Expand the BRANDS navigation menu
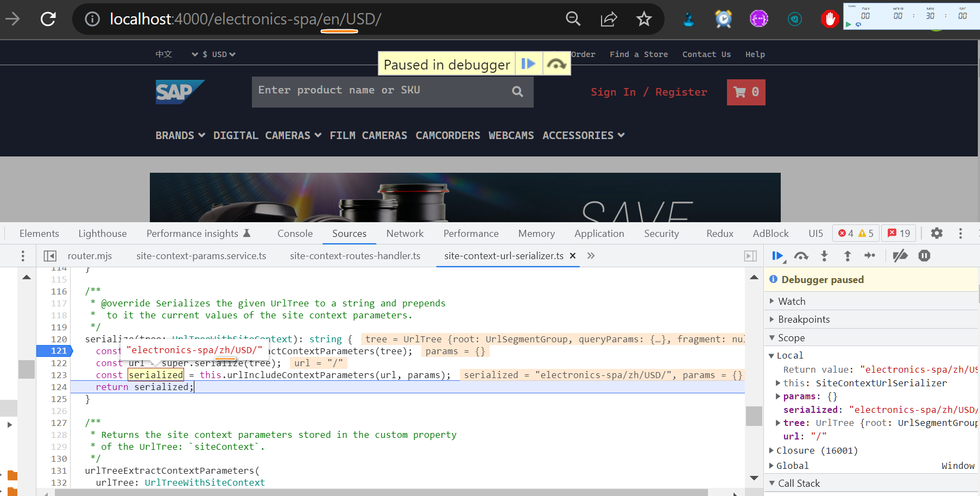The height and width of the screenshot is (496, 980). 180,135
